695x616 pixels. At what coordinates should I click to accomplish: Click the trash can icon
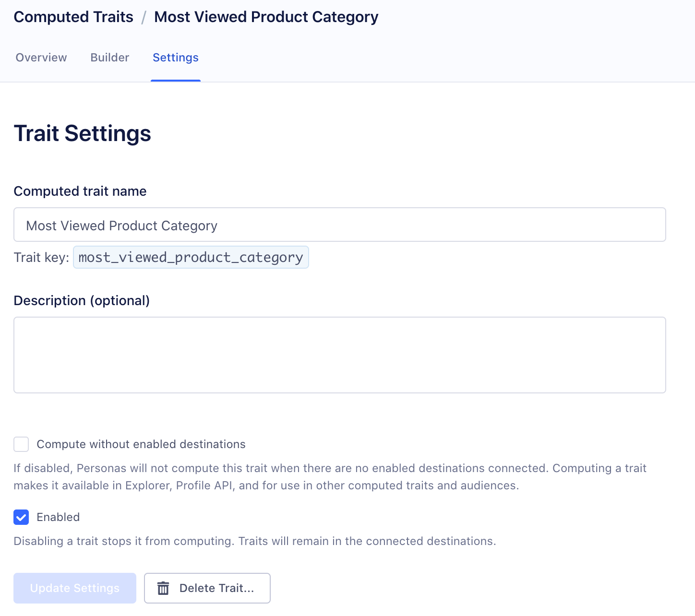[x=163, y=588]
